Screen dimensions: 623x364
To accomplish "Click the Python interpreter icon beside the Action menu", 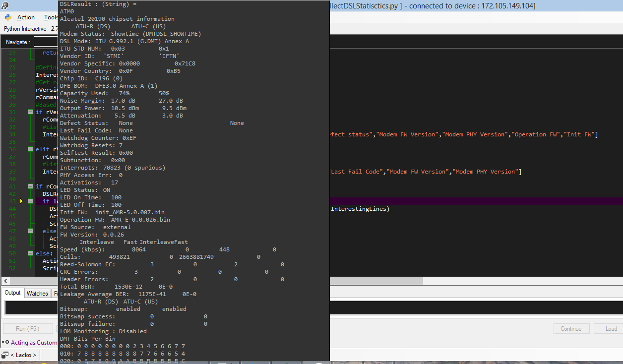I will tap(7, 17).
